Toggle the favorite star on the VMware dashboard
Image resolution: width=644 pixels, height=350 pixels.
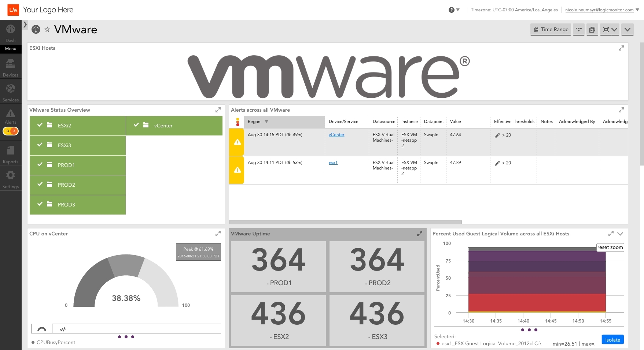(x=48, y=29)
